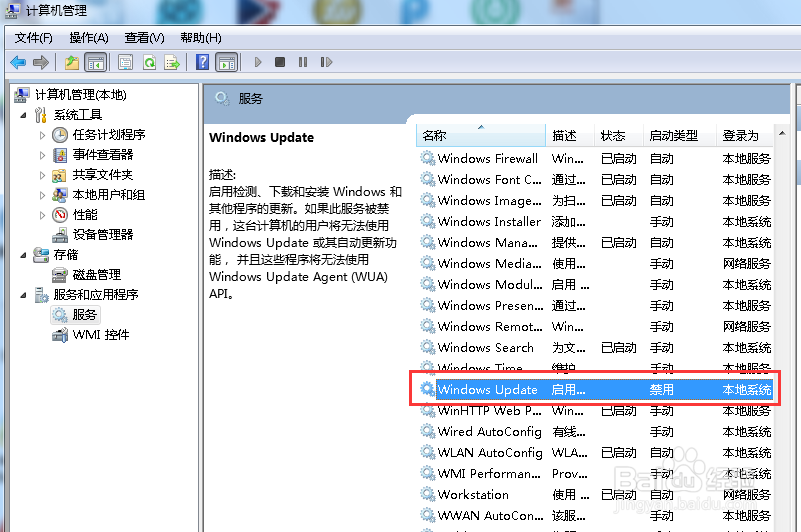801x532 pixels.
Task: Click the 任务计划程序 clock icon
Action: coord(60,135)
